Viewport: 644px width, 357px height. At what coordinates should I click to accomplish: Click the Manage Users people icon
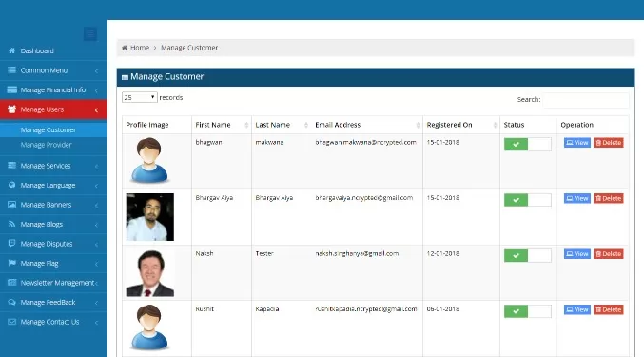point(12,109)
